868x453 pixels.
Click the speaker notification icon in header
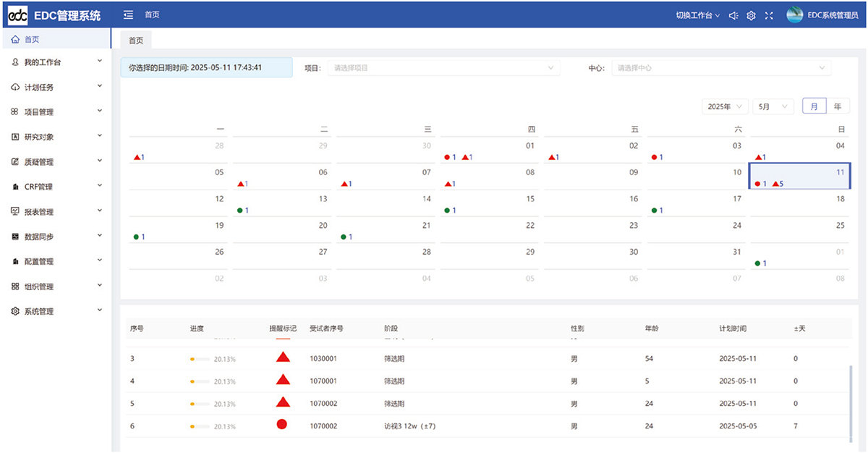[x=733, y=15]
